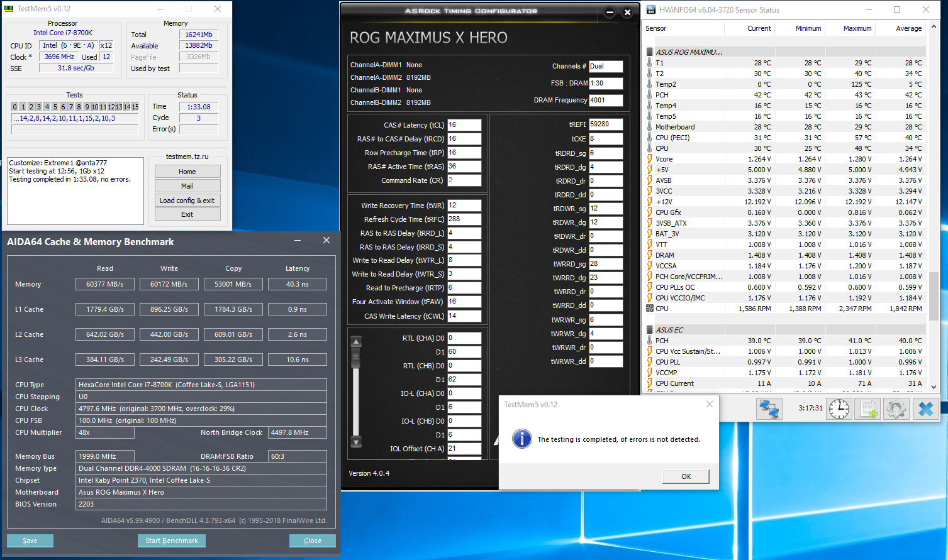Click OK in the testing completed dialog
Screen dimensions: 948x560
coord(686,476)
